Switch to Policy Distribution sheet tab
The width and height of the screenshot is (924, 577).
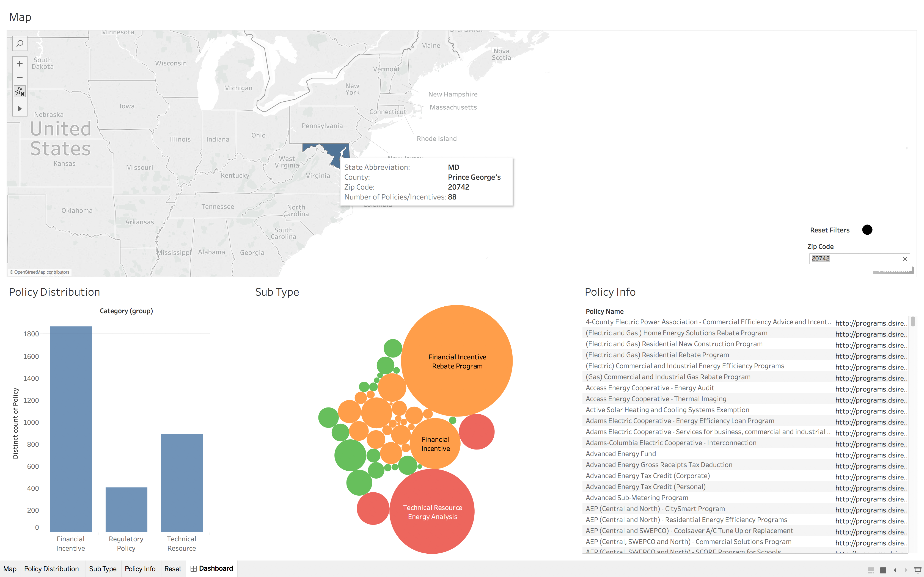[51, 568]
